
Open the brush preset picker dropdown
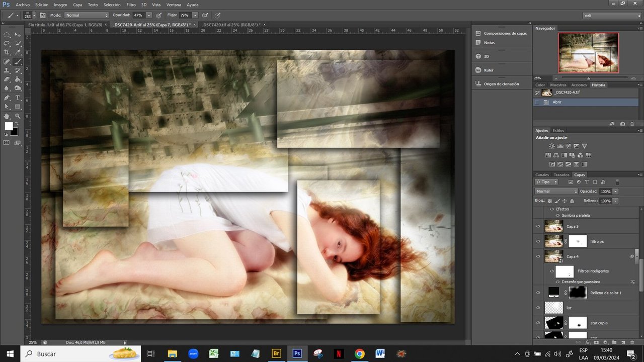click(x=33, y=16)
